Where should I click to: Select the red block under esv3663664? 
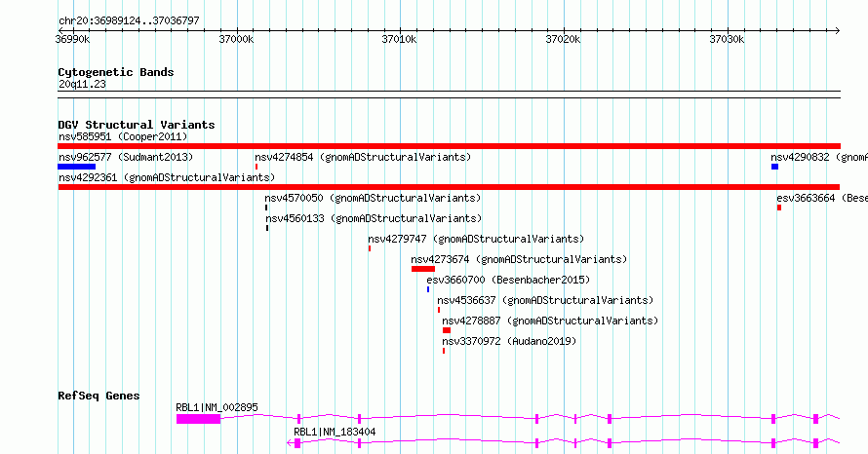(x=779, y=208)
